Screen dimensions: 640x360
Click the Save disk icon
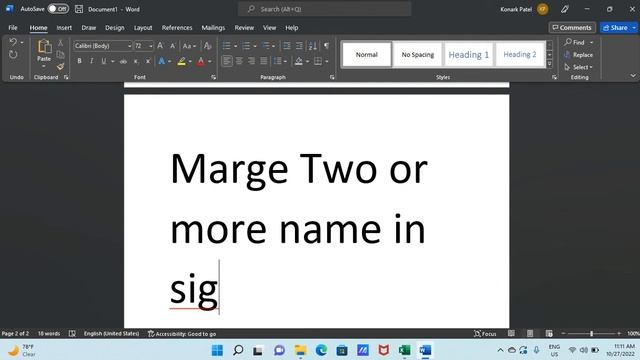(79, 9)
